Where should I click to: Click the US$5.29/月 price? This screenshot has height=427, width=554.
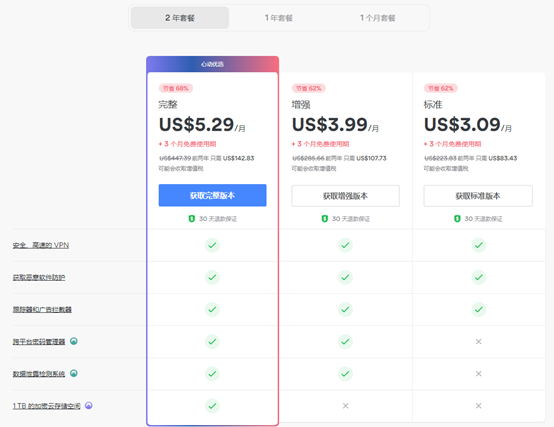coord(202,124)
